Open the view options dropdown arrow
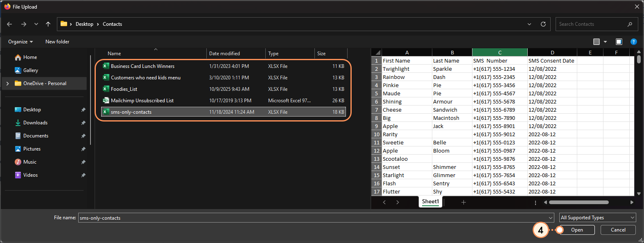The height and width of the screenshot is (243, 644). pos(605,42)
